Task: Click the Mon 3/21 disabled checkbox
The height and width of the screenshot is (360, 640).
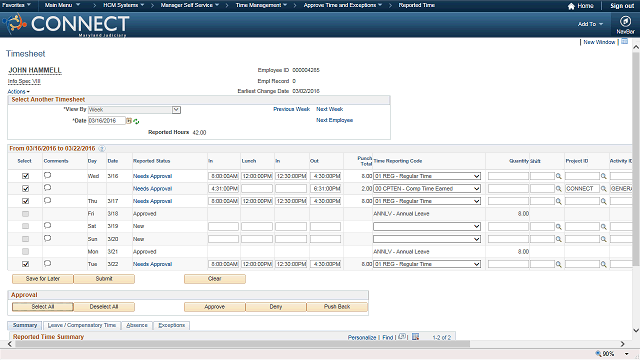Action: (25, 252)
